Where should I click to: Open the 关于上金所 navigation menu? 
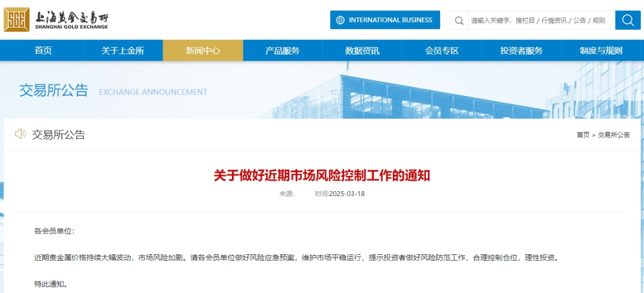123,51
